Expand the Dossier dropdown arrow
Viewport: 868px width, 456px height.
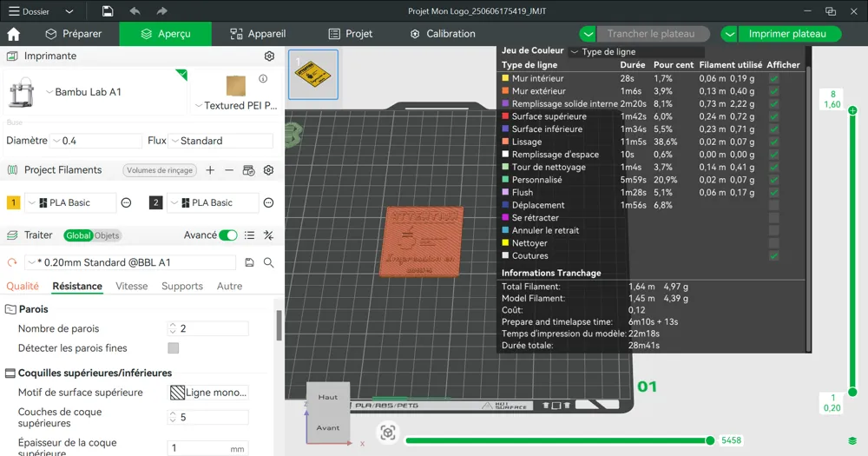pyautogui.click(x=69, y=11)
